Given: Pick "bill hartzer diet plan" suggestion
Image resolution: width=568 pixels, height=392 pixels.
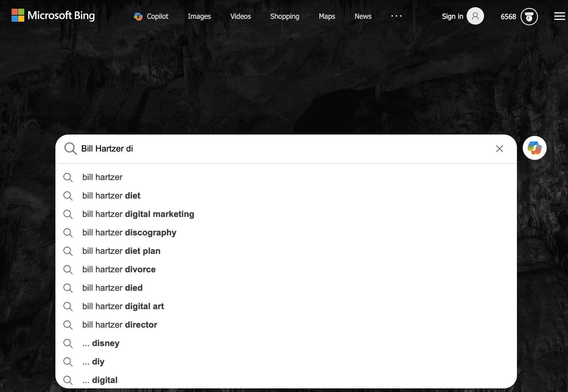Looking at the screenshot, I should pyautogui.click(x=286, y=251).
